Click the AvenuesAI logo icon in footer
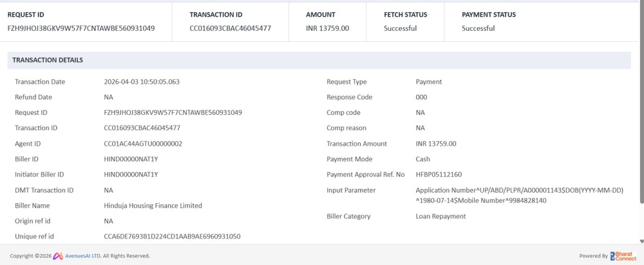 coord(57,256)
